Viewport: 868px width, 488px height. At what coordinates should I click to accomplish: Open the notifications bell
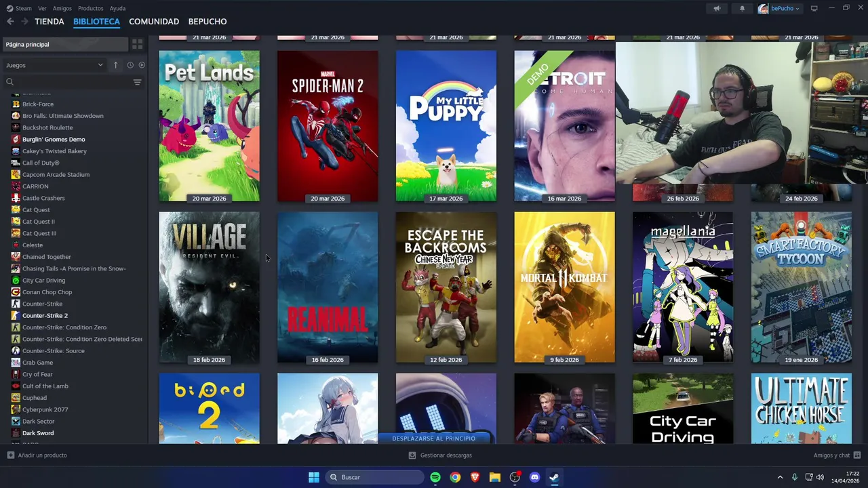point(742,8)
